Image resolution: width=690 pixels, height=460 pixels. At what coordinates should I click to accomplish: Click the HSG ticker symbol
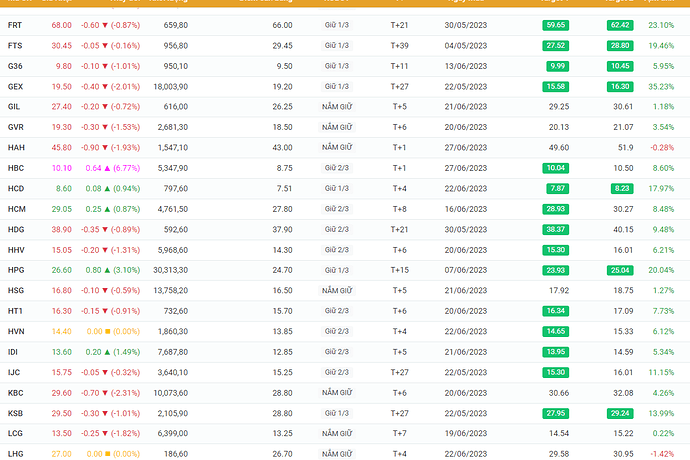point(16,291)
